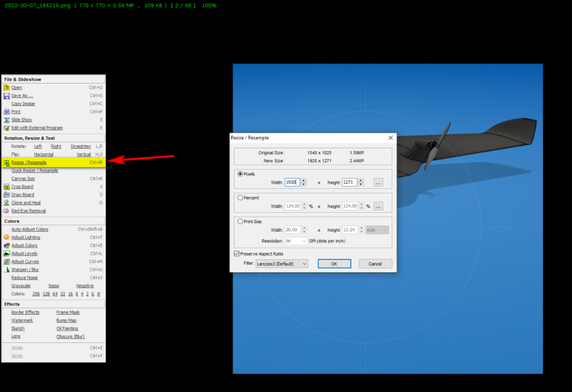Open the Resolution DPI dropdown

click(x=296, y=241)
